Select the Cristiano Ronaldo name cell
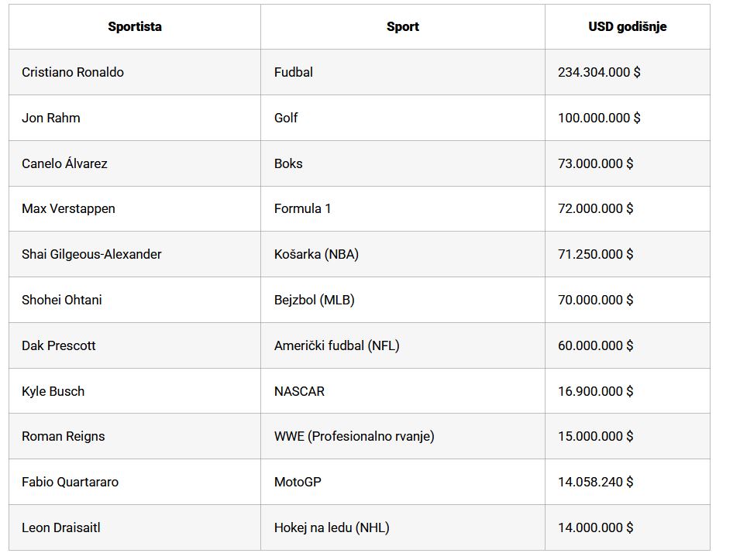740x560 pixels. point(73,72)
